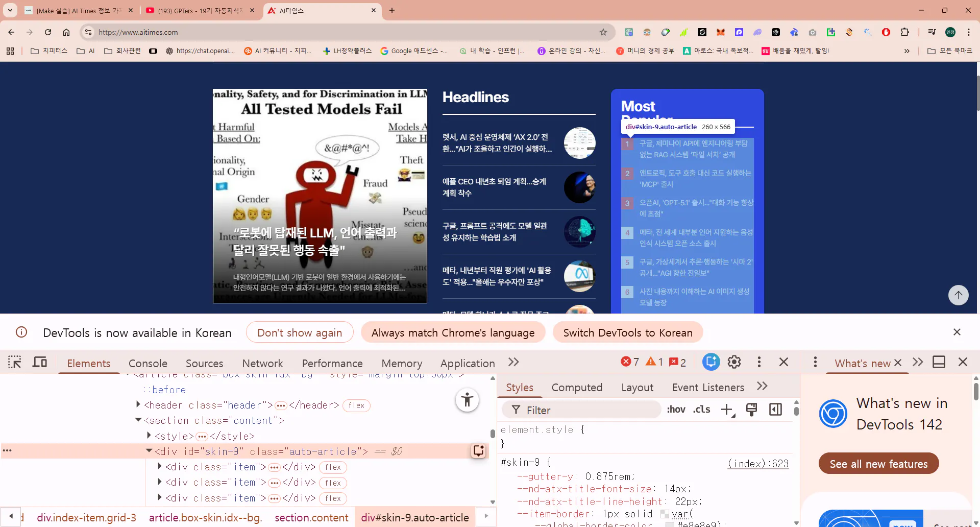Viewport: 980px width, 527px height.
Task: Click the red errors count icon
Action: pyautogui.click(x=630, y=362)
